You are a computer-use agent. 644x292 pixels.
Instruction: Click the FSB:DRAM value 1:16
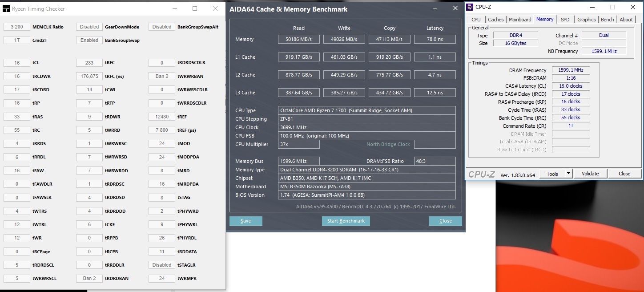571,78
